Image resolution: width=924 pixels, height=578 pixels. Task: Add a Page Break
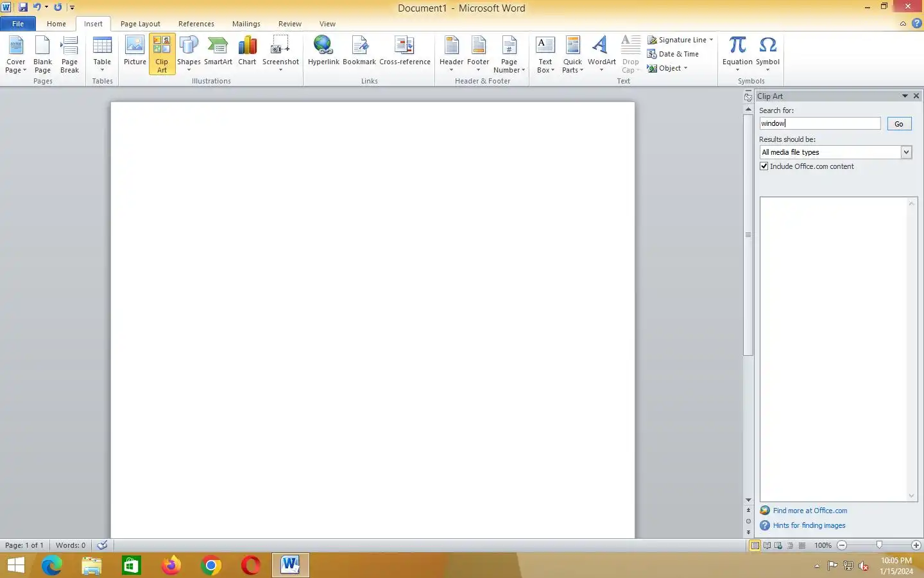tap(69, 55)
